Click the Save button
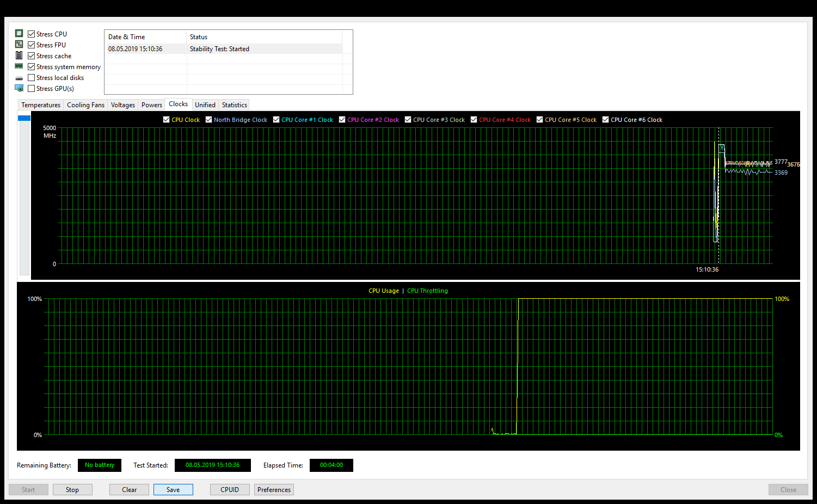 tap(173, 489)
